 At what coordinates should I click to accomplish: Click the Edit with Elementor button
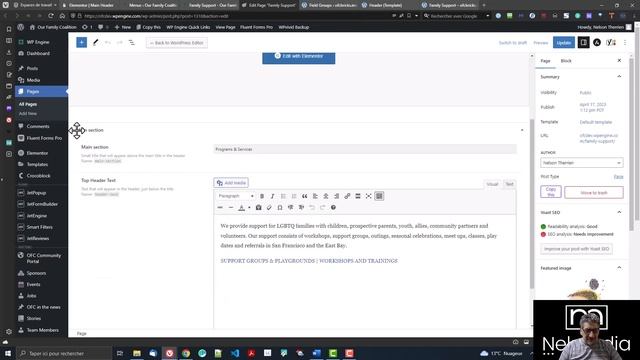pyautogui.click(x=299, y=58)
